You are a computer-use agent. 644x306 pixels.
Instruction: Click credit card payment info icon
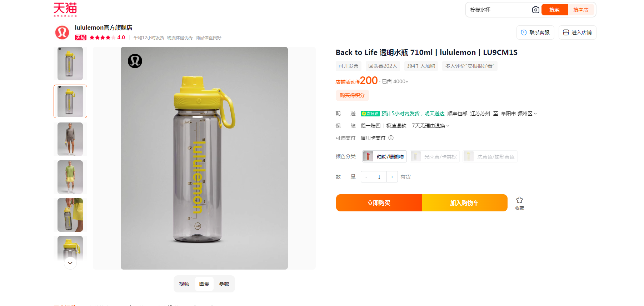click(391, 138)
